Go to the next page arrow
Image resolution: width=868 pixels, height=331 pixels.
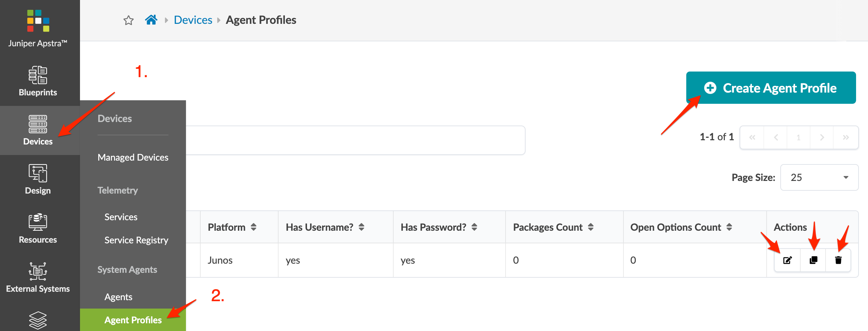tap(822, 137)
